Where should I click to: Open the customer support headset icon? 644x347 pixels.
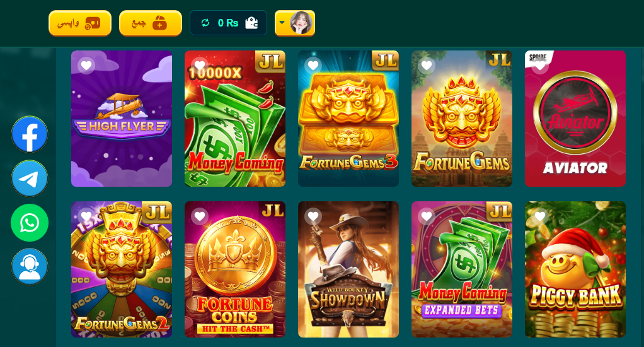click(x=30, y=267)
